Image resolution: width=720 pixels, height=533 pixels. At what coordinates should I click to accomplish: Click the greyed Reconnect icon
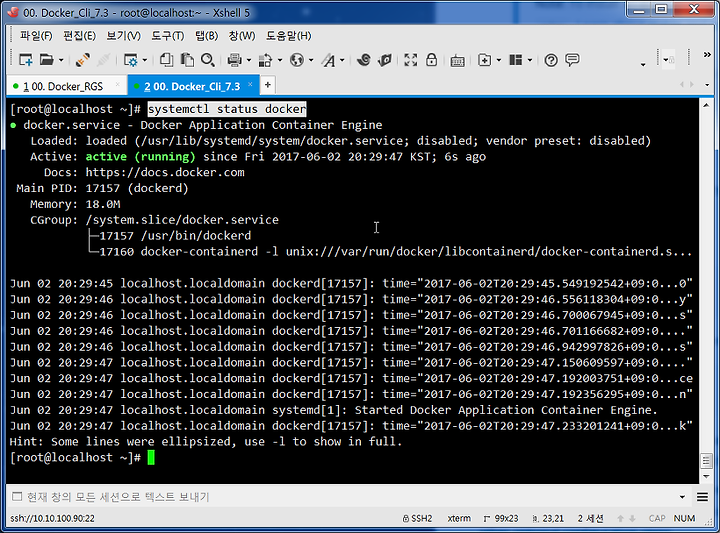[104, 60]
